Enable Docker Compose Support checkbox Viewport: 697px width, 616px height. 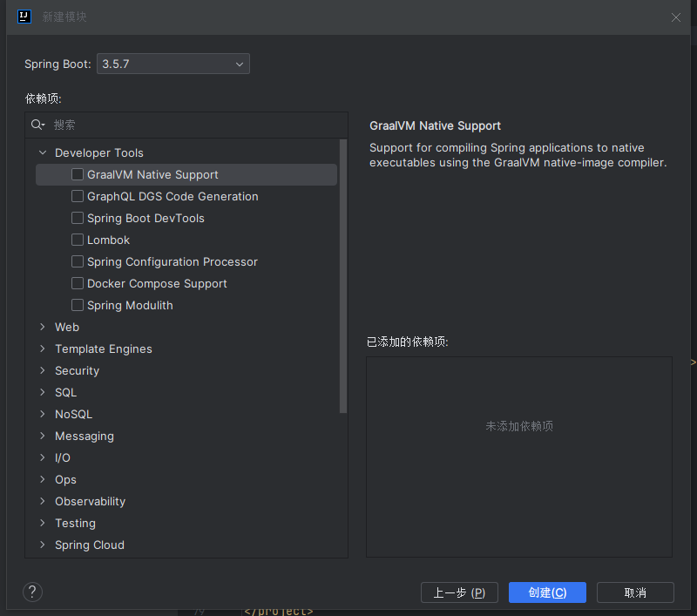[78, 283]
